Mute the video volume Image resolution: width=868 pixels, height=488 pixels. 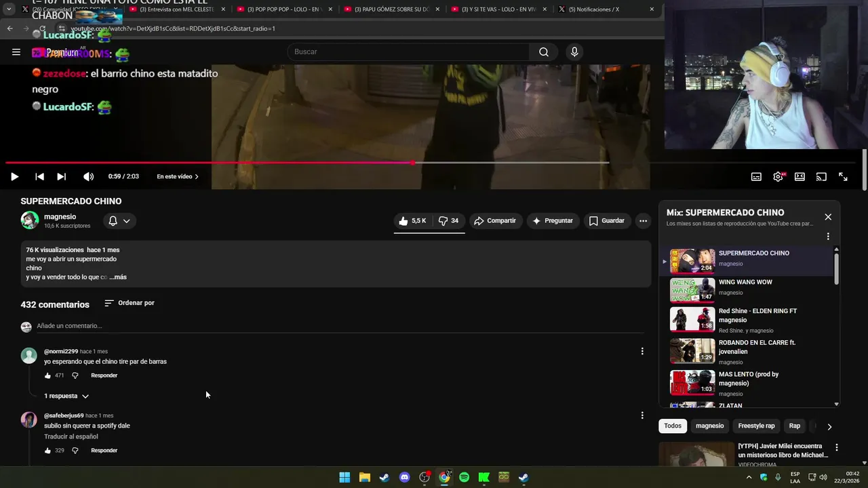pyautogui.click(x=88, y=176)
